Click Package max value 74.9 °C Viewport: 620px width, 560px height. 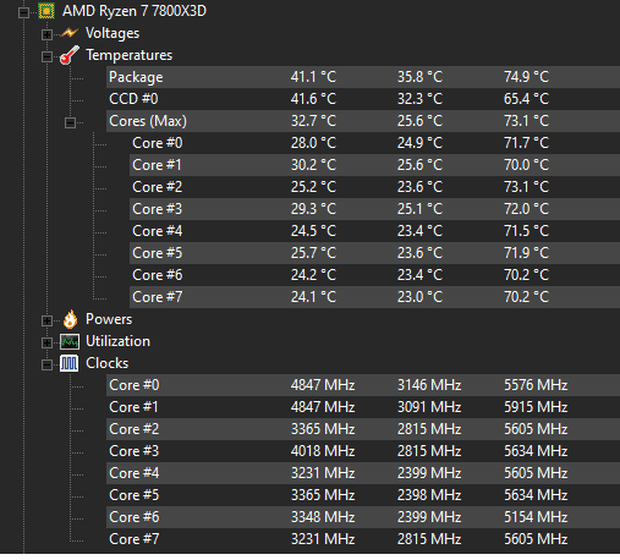point(527,77)
